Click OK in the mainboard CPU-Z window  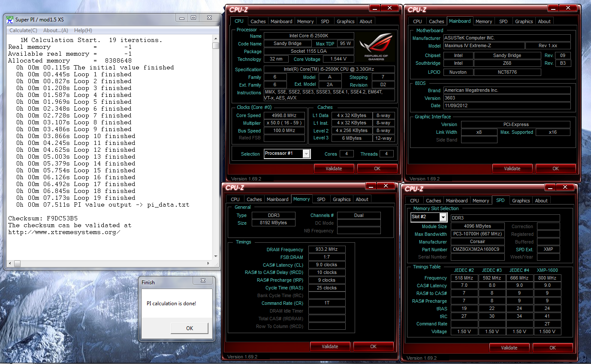point(555,168)
